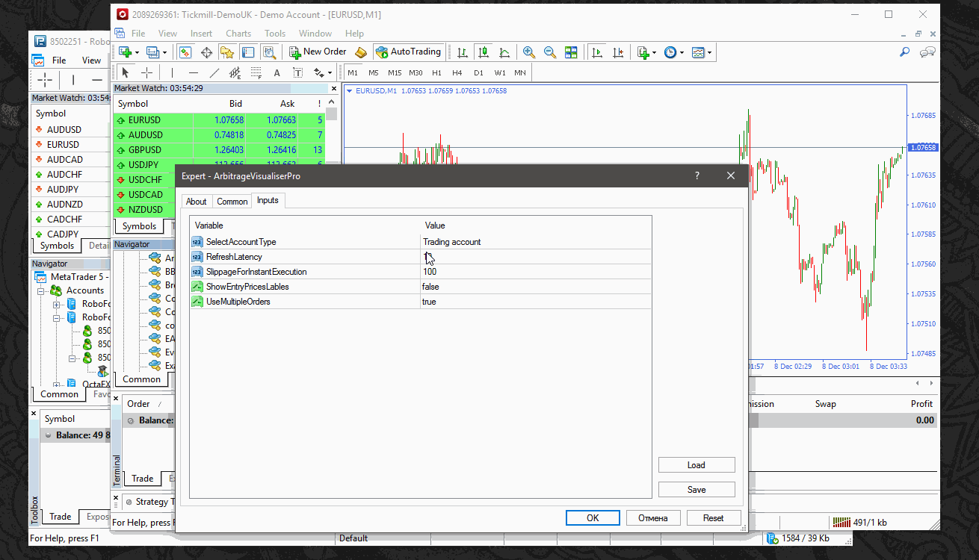
Task: Switch chart to line chart icon
Action: (x=504, y=52)
